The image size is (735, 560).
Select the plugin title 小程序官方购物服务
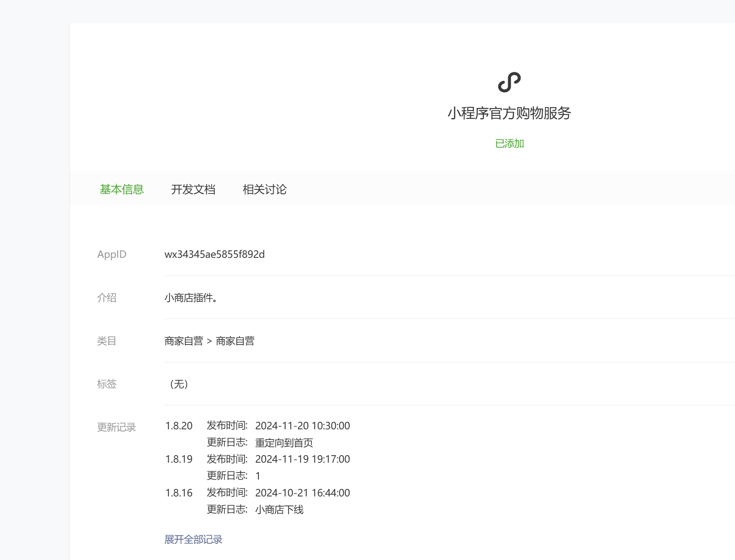(509, 113)
